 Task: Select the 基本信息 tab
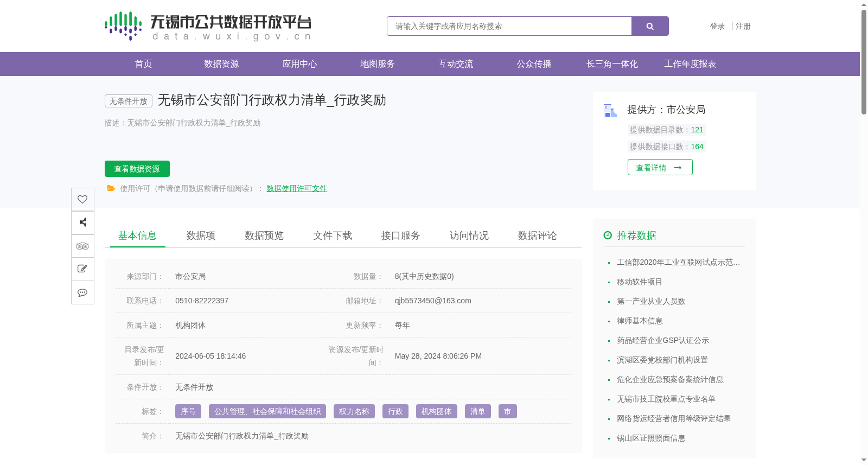pyautogui.click(x=137, y=235)
